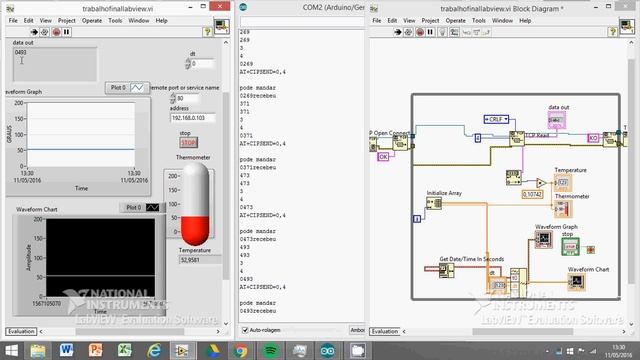
Task: Open Help menu in Block Diagram window
Action: click(525, 20)
